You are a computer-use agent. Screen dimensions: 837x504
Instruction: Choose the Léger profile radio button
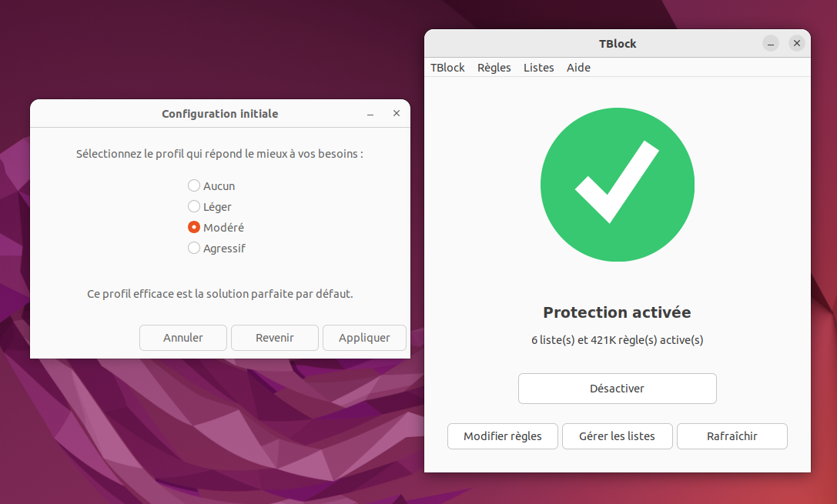pyautogui.click(x=194, y=207)
